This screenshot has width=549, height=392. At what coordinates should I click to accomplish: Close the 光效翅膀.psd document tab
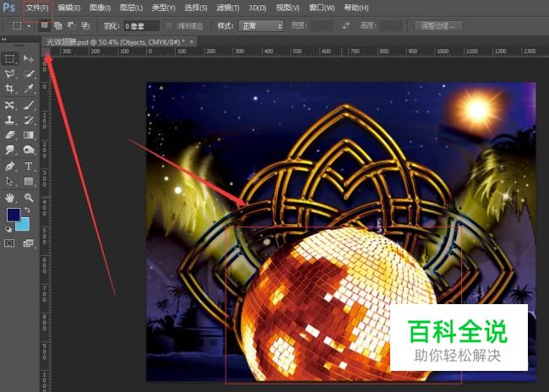[192, 42]
